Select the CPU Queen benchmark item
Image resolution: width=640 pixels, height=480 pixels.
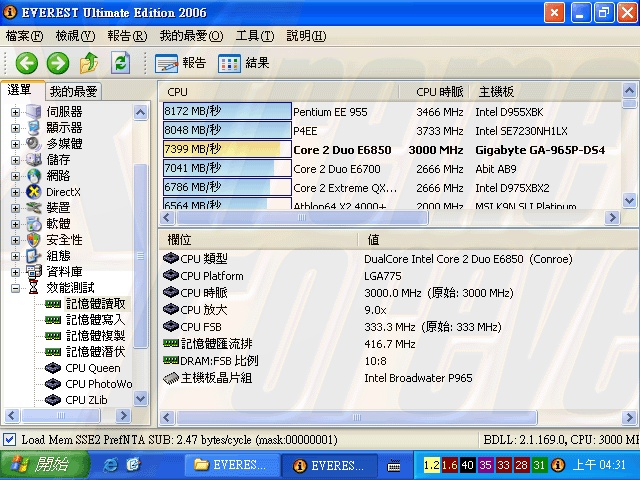(x=92, y=368)
